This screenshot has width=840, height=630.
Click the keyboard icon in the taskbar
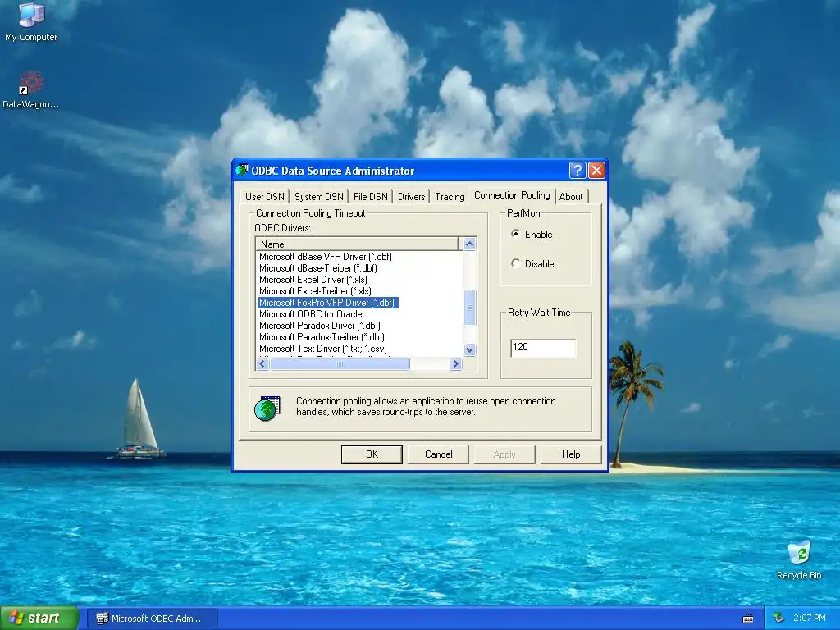coord(748,619)
